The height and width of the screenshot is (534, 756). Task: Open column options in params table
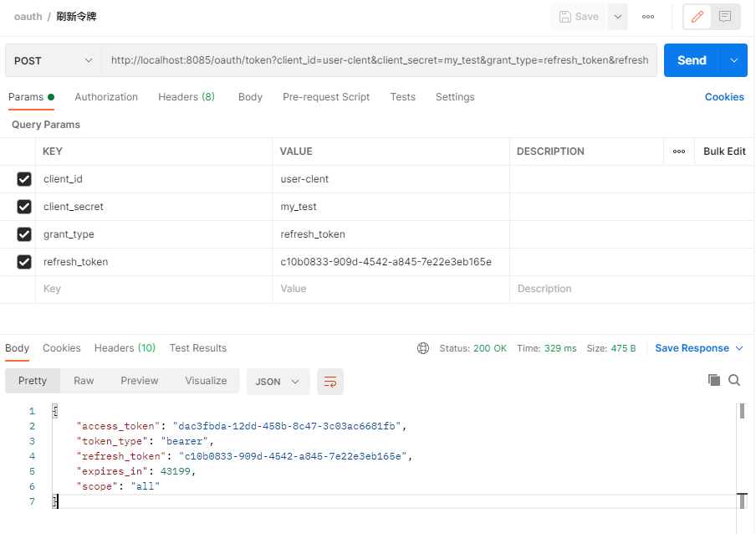point(679,151)
